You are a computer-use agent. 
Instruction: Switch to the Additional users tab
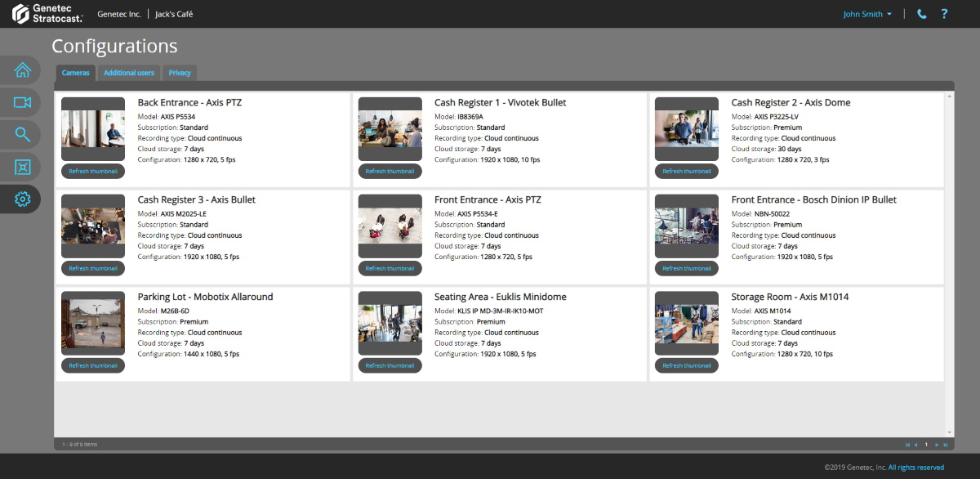(x=129, y=73)
